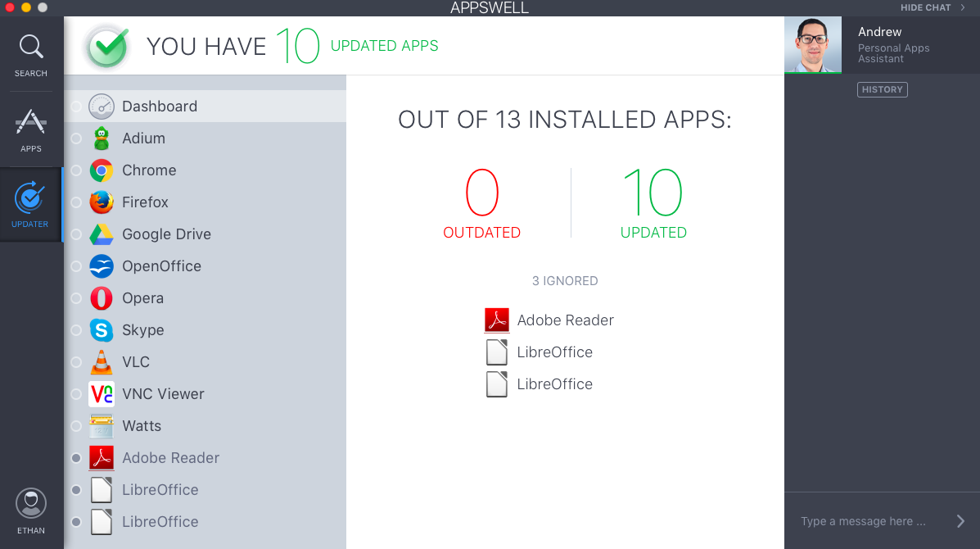Select Watts in the app list
Screen dimensions: 980x549
coord(142,426)
